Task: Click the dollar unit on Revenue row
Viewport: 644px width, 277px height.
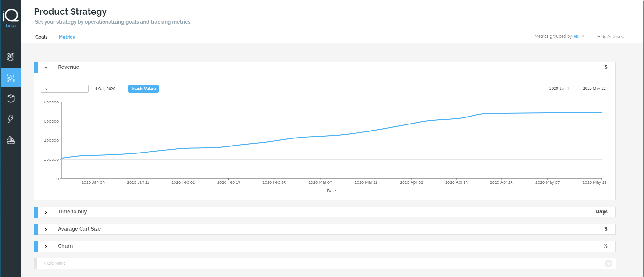Action: coord(606,67)
